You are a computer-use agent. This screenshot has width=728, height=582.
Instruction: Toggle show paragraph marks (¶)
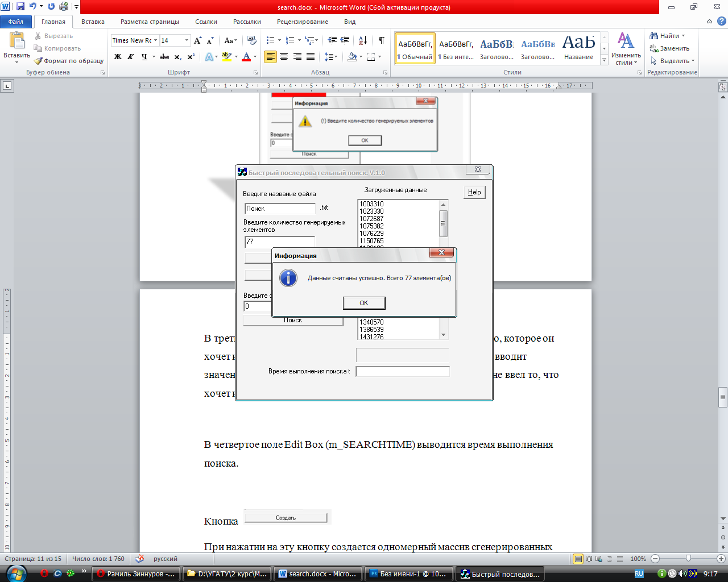(x=381, y=40)
